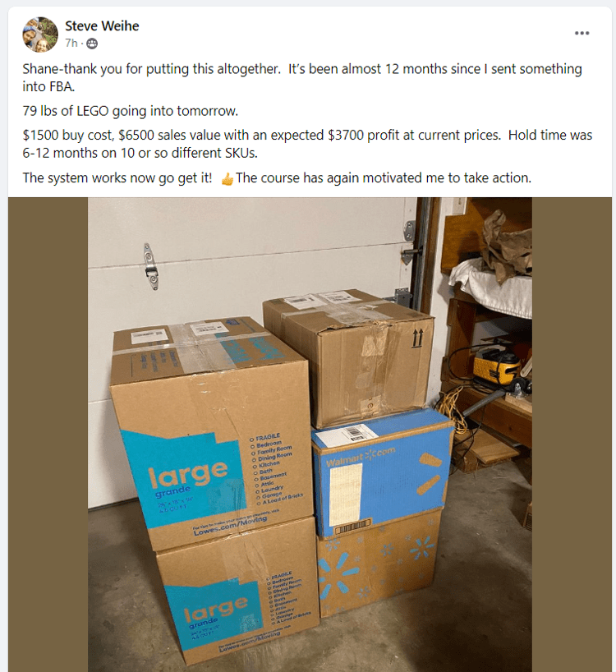Click the audience privacy icon beside timestamp
The height and width of the screenshot is (672, 616).
(x=92, y=44)
